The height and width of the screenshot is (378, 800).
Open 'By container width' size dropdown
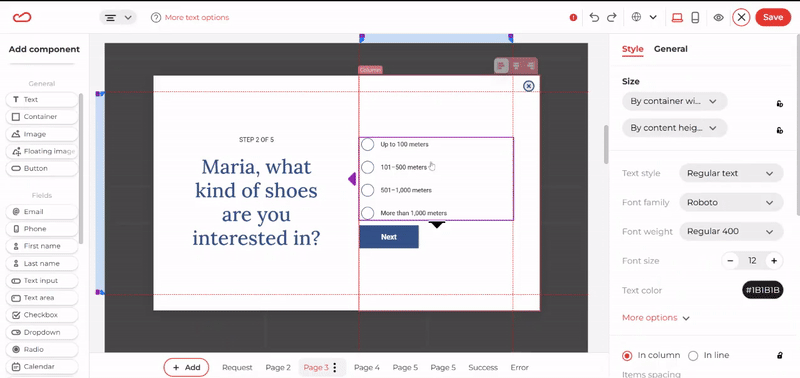pos(674,101)
